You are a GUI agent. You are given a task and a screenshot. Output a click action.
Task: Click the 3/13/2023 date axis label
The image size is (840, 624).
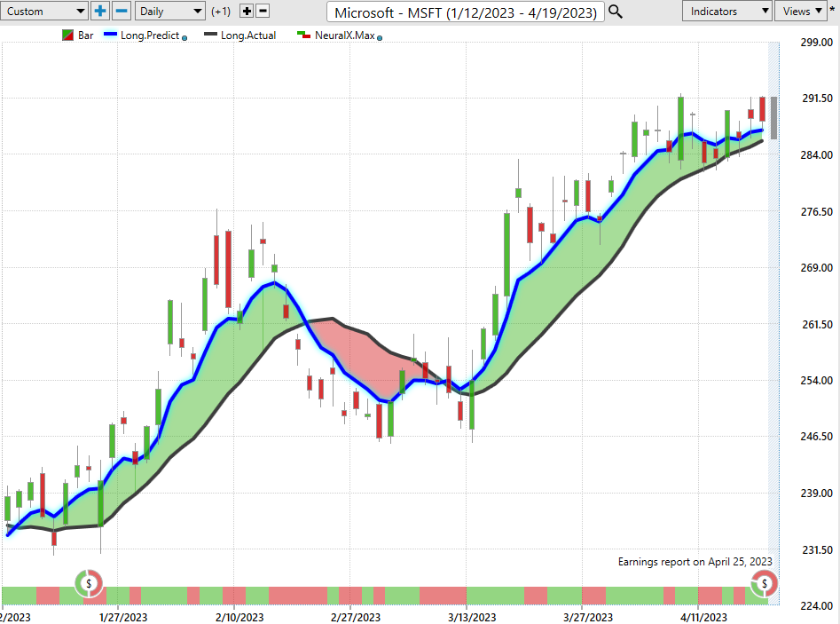tap(472, 617)
